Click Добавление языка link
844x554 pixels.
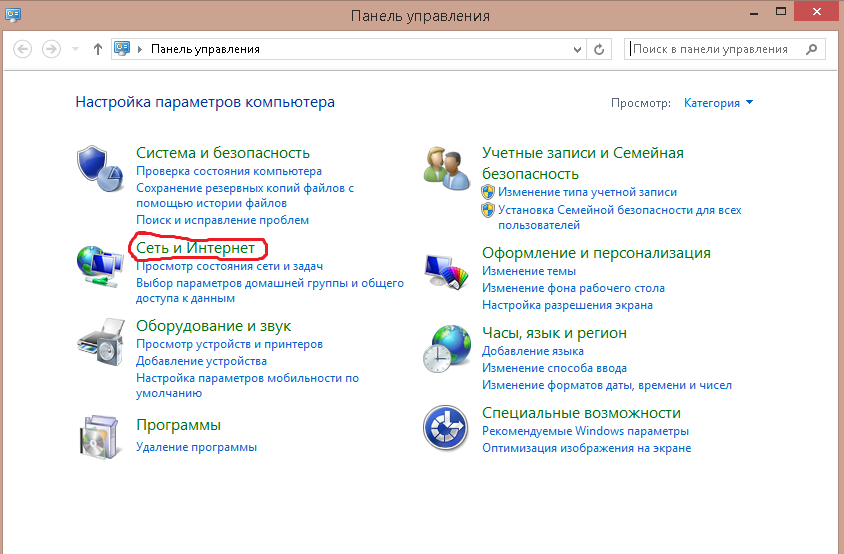coord(533,351)
